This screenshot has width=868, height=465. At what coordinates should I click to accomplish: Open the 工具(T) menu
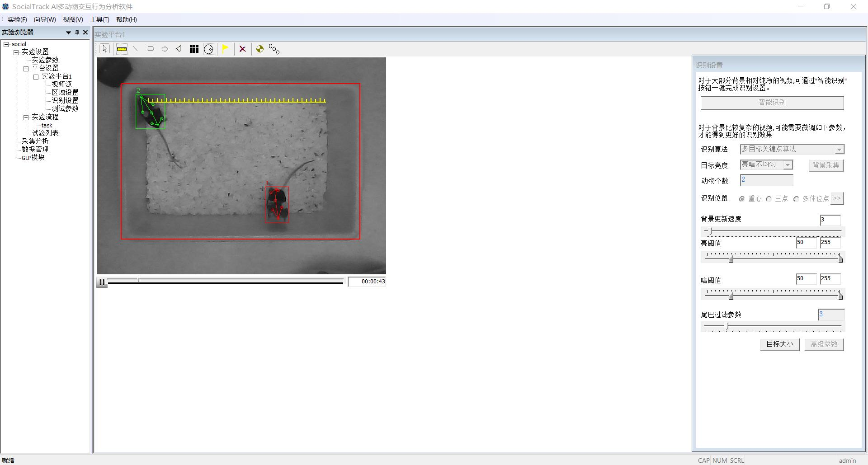click(x=99, y=19)
